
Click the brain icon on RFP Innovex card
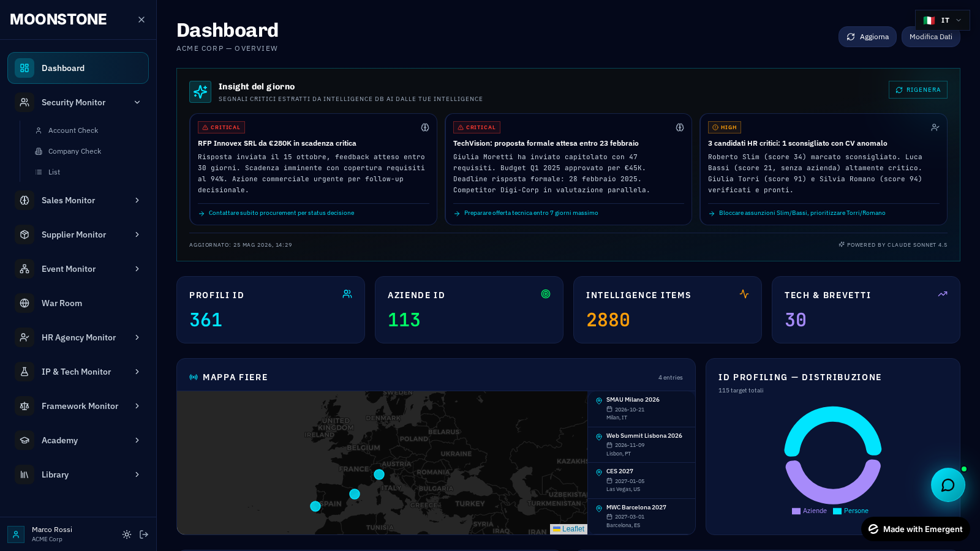coord(424,127)
